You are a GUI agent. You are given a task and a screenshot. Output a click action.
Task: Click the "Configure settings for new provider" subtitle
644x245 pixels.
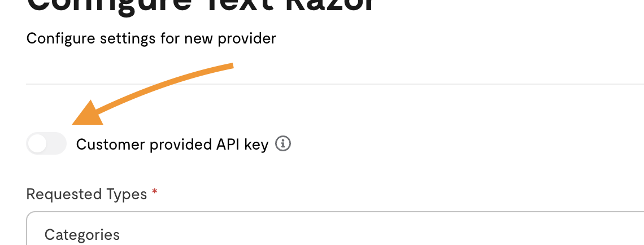151,38
